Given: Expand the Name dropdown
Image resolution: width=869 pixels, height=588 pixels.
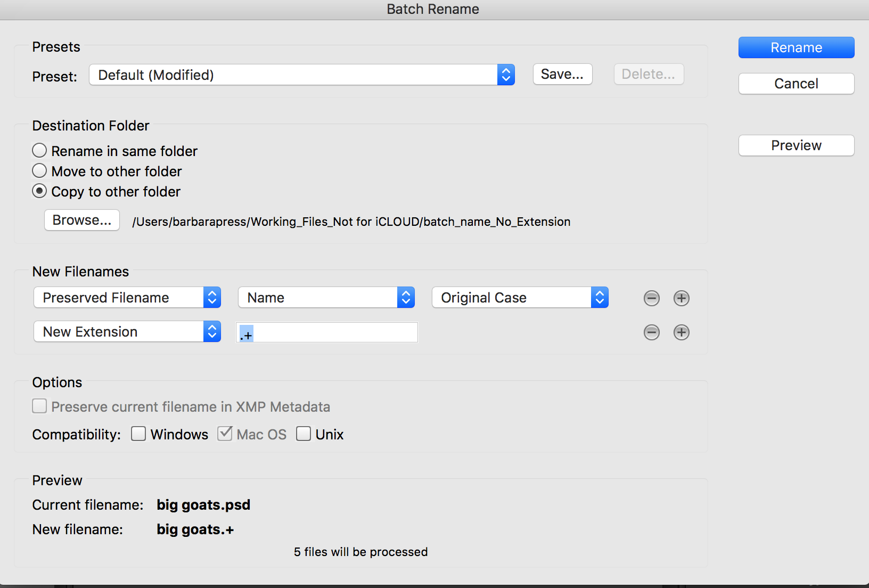Looking at the screenshot, I should [x=326, y=298].
